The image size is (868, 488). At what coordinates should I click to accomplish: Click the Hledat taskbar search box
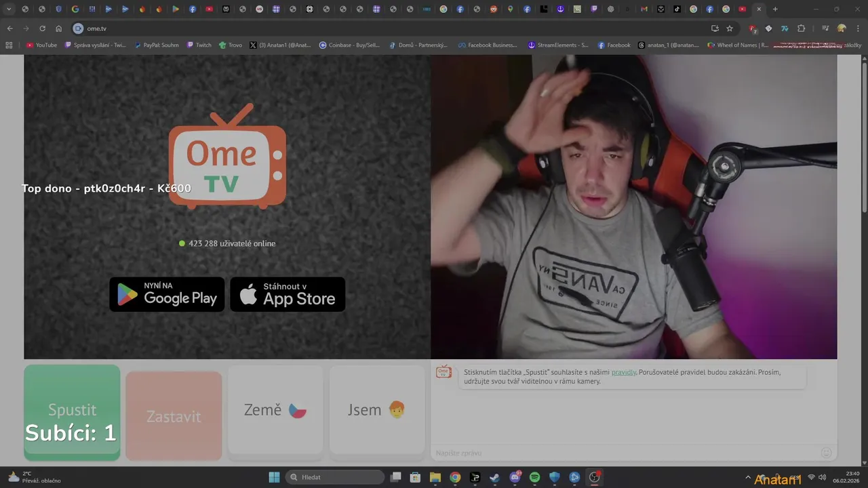pos(335,477)
